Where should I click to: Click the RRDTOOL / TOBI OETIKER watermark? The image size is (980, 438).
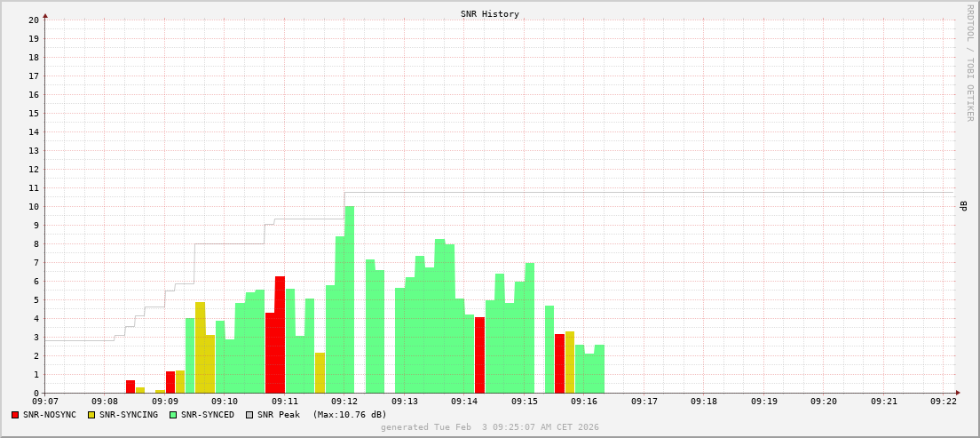(969, 62)
